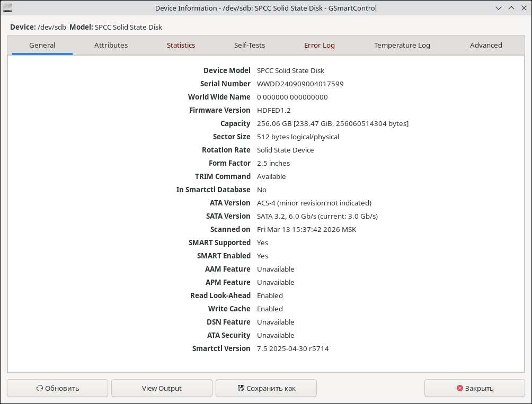Minimize the window with title bar chevron
The image size is (532, 404).
pyautogui.click(x=499, y=8)
